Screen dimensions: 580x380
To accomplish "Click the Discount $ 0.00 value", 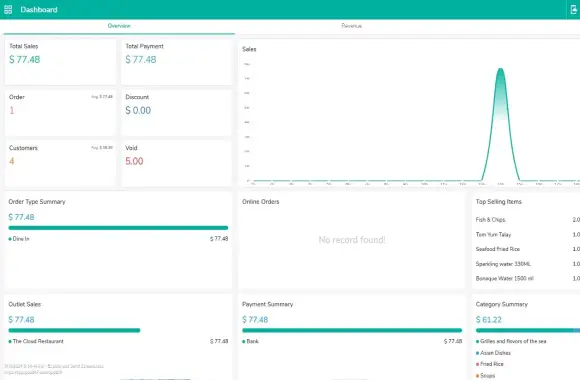I will pos(138,110).
